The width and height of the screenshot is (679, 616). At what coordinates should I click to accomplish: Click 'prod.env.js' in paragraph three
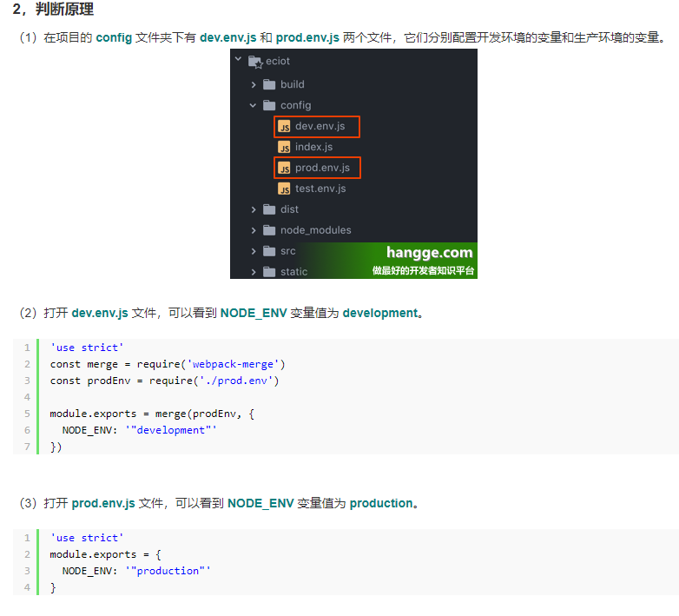(x=103, y=503)
